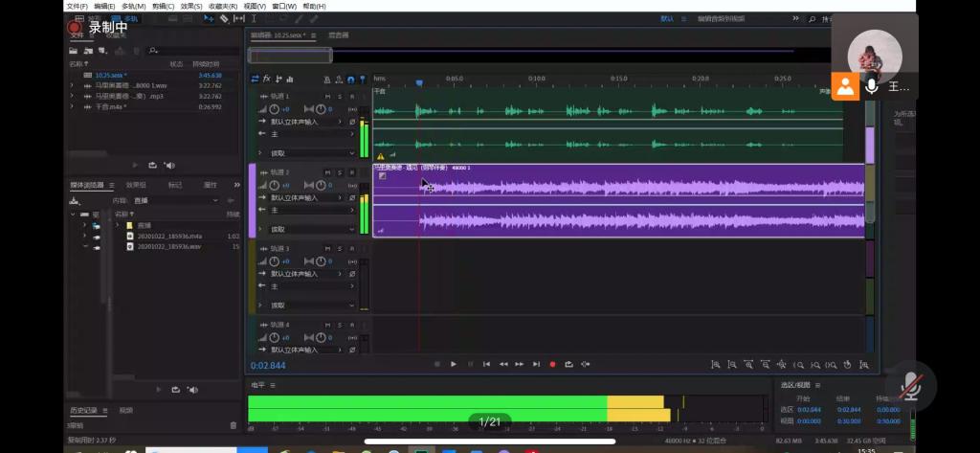The image size is (980, 453).
Task: Select the Time Selection tool
Action: pos(254,18)
